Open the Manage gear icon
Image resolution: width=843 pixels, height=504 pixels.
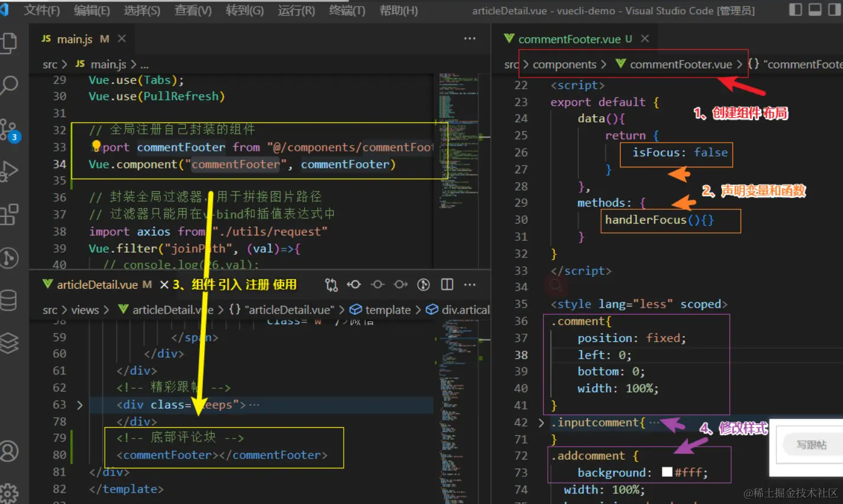coord(9,493)
